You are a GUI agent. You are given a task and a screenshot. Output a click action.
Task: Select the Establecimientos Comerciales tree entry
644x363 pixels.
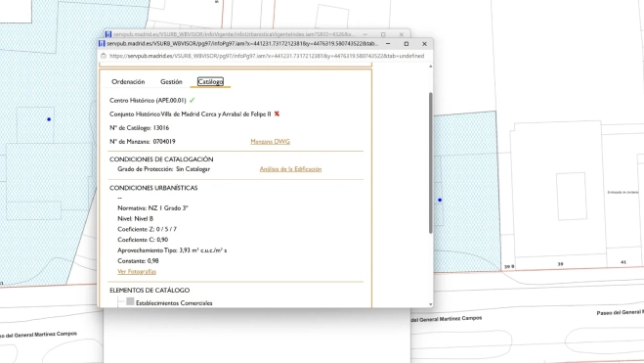[x=174, y=303]
